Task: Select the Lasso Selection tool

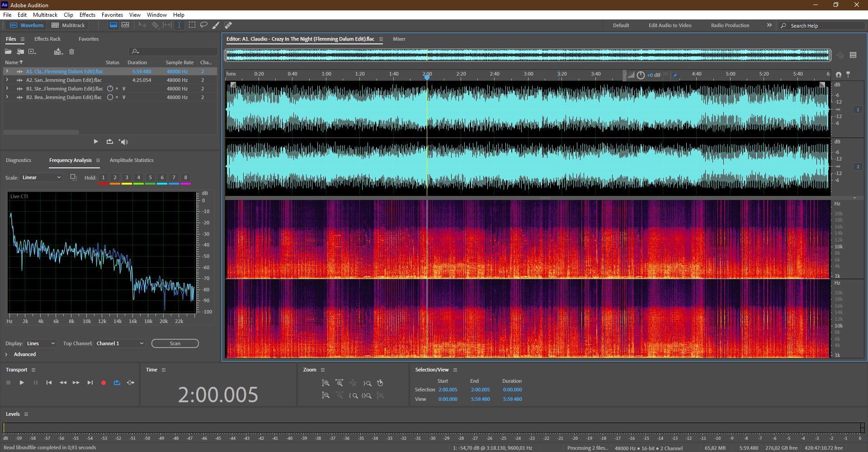Action: (204, 25)
